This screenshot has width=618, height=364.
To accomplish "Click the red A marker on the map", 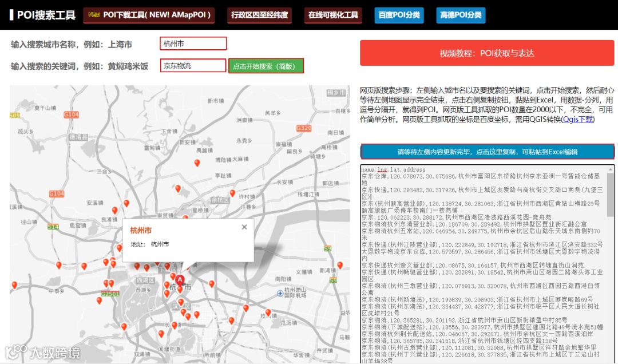I will (x=180, y=281).
